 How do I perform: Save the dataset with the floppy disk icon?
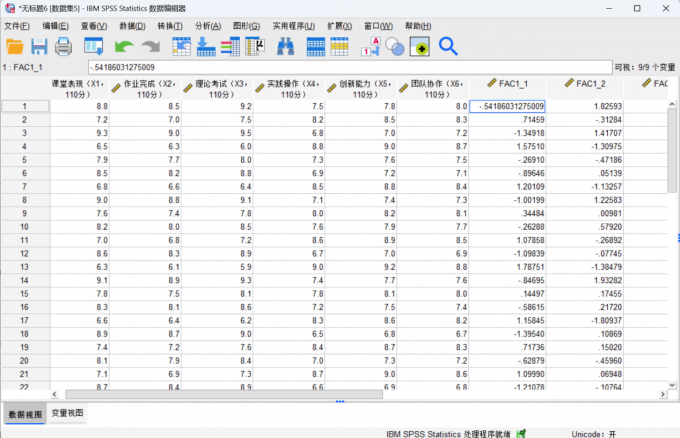[39, 46]
